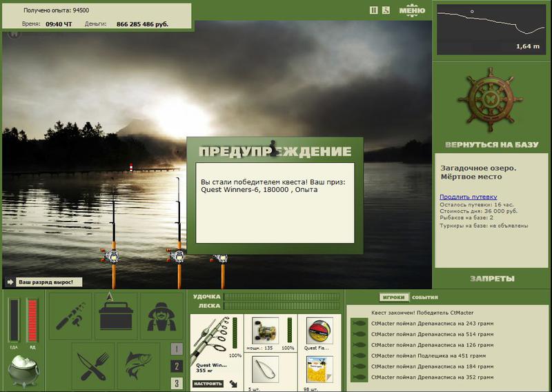Follow the Продлить путевку link
This screenshot has height=392, width=552.
[469, 197]
